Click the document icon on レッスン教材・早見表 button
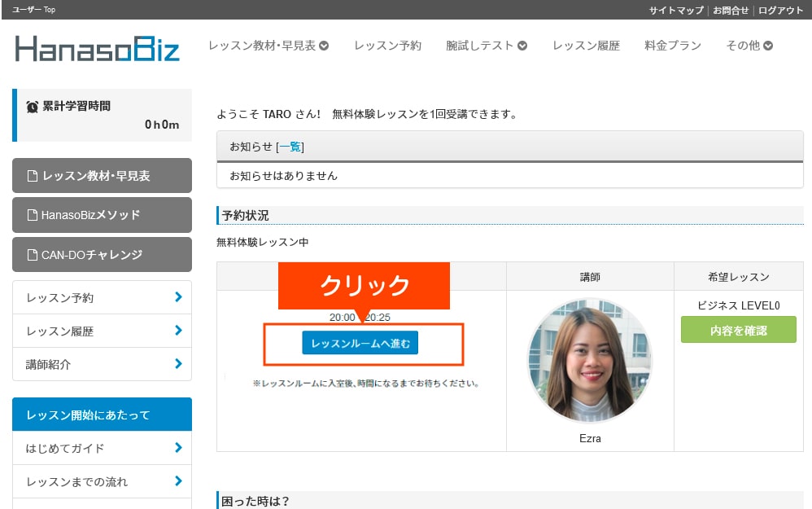812x509 pixels. [32, 176]
